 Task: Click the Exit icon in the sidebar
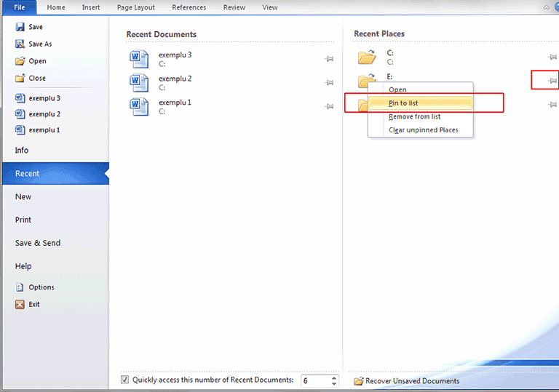pyautogui.click(x=20, y=304)
